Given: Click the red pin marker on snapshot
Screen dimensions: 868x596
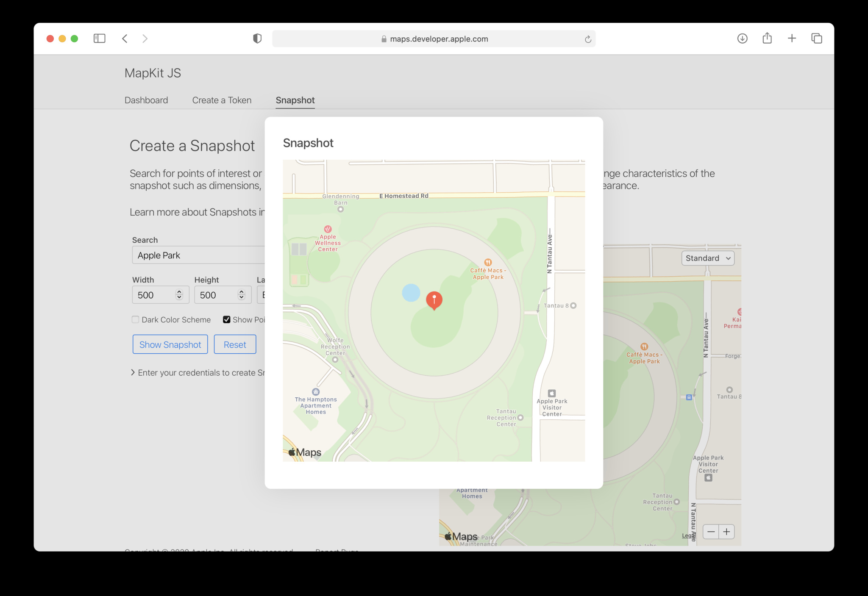Looking at the screenshot, I should [x=434, y=300].
